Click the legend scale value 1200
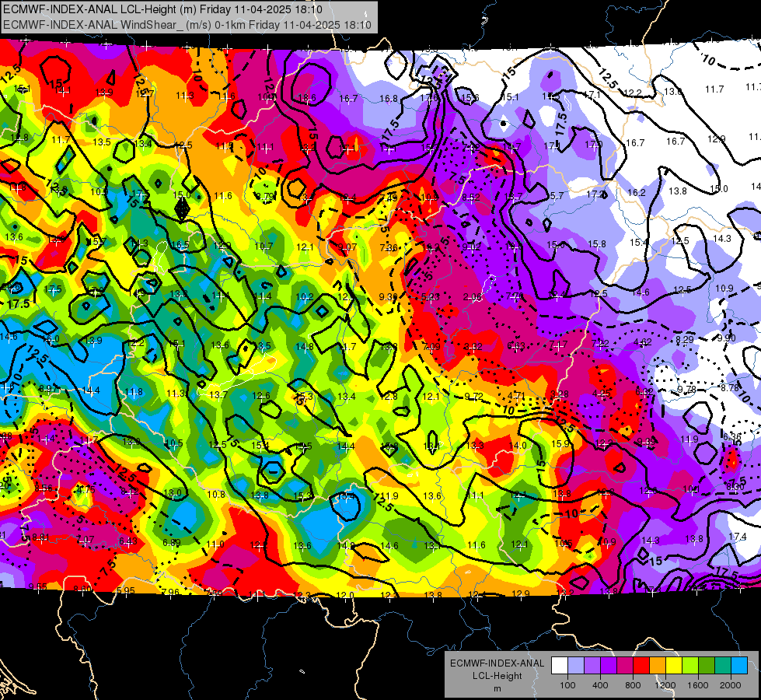Viewport: 761px width, 700px height. [x=665, y=685]
